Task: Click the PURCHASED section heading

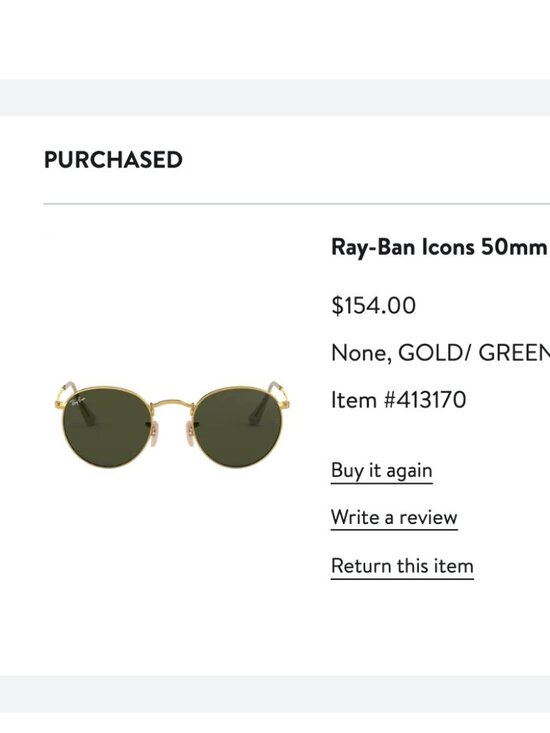Action: click(113, 160)
